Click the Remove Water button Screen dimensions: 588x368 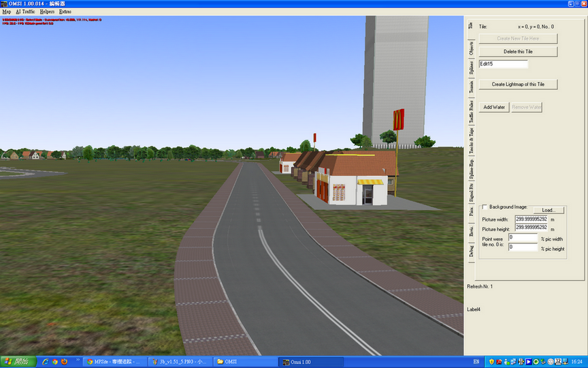point(527,107)
